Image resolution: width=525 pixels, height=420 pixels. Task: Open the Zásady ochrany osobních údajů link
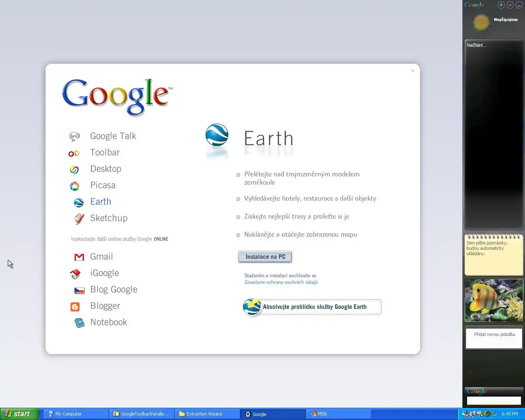pos(281,282)
